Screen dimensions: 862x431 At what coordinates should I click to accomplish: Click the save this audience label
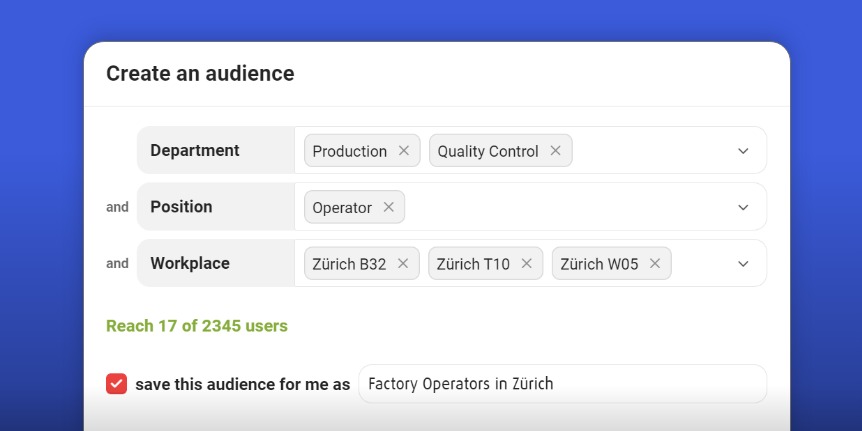point(242,384)
